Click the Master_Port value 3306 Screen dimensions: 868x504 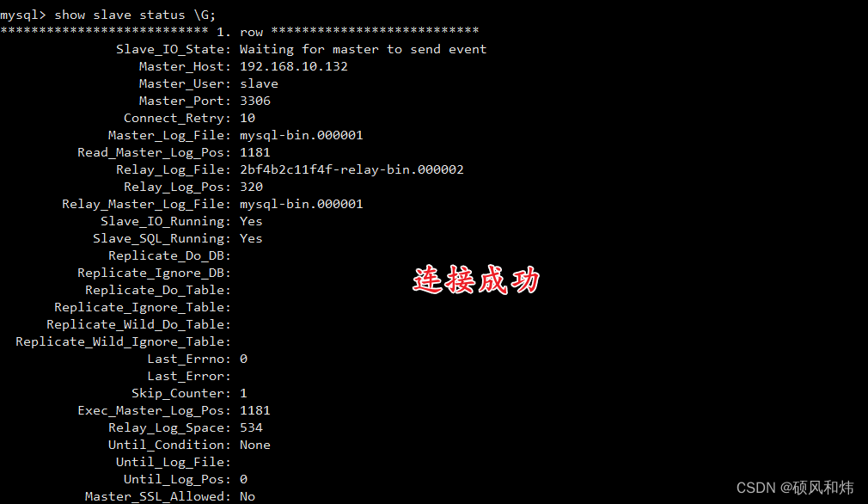[254, 101]
